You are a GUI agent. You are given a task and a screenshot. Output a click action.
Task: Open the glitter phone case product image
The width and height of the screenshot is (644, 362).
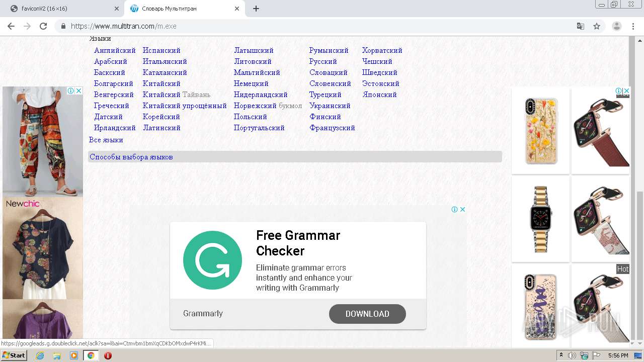coord(541,307)
